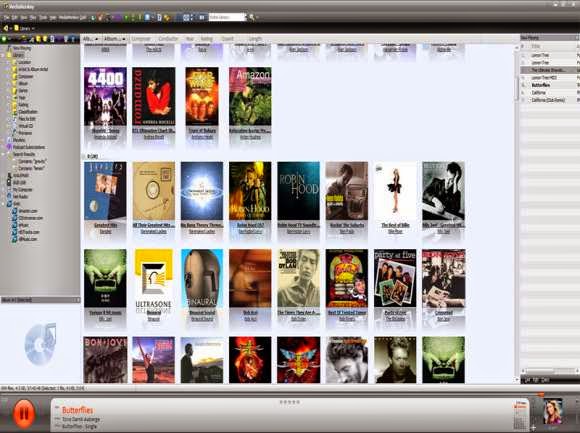Click the search magnifier icon in toolbar
Viewport: 580px width, 433px height.
pyautogui.click(x=252, y=17)
